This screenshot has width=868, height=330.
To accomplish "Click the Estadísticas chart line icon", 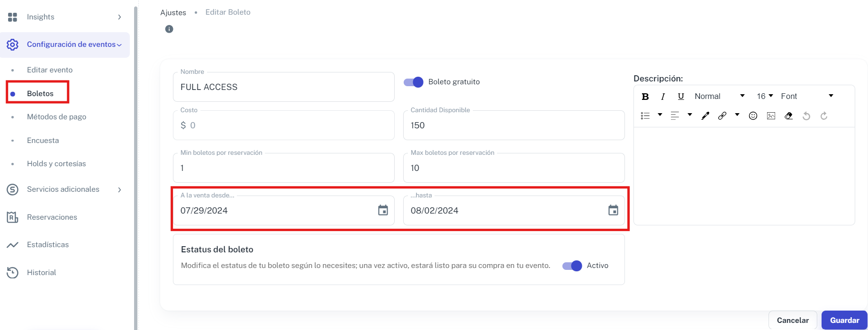I will point(12,245).
